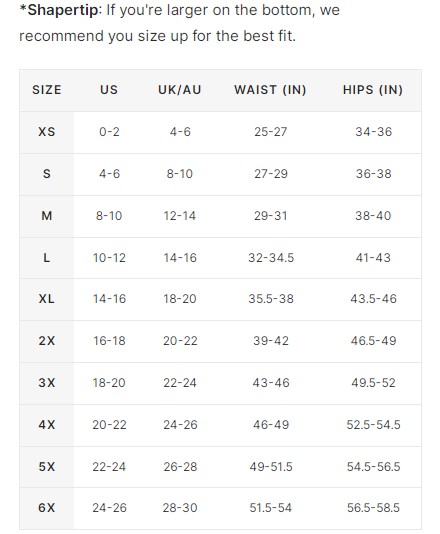Select the 3X size row label

coord(47,383)
